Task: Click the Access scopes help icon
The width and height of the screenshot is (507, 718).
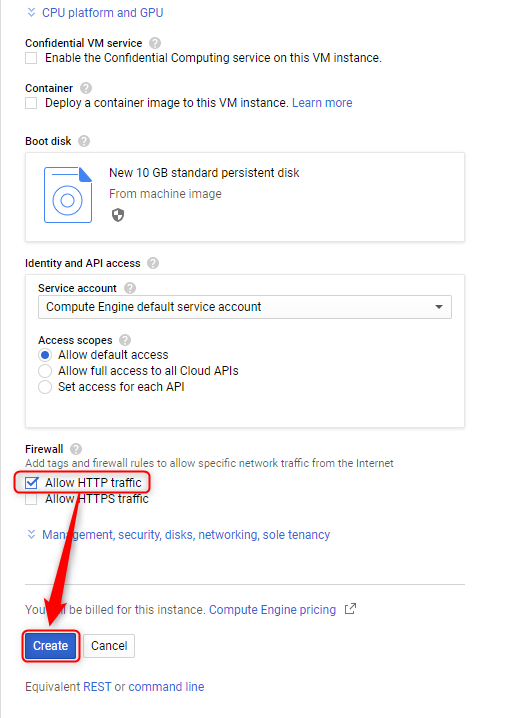Action: pos(125,340)
